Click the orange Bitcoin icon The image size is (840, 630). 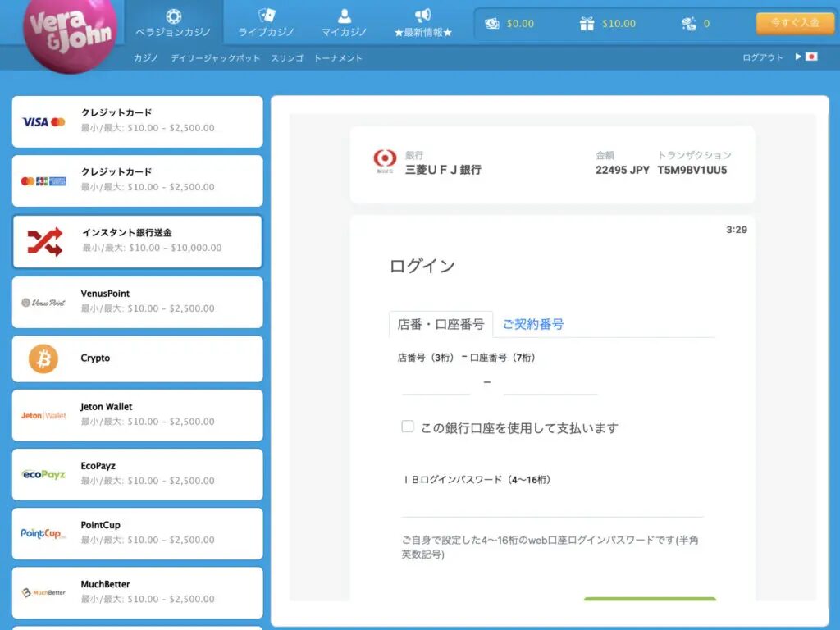tap(43, 359)
